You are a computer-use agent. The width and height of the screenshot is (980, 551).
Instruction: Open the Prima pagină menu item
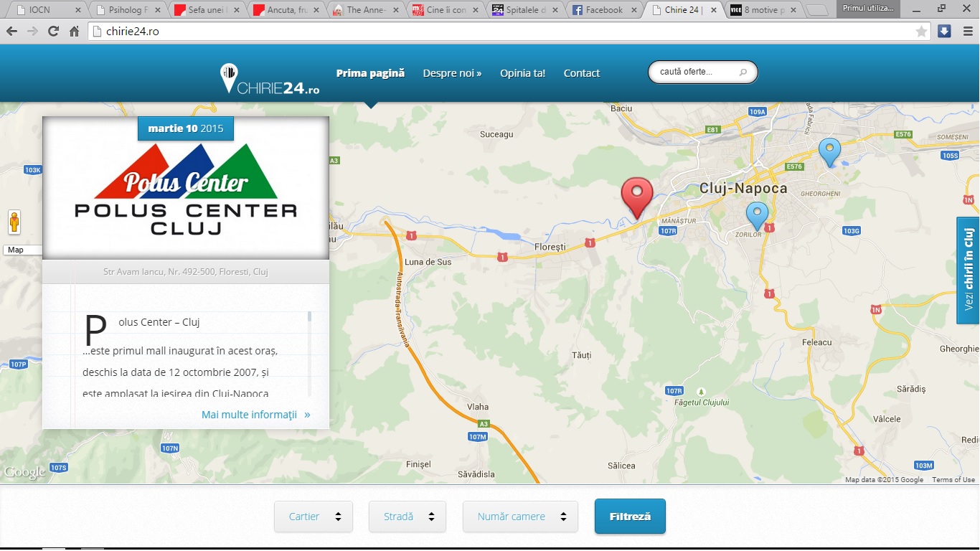[370, 73]
